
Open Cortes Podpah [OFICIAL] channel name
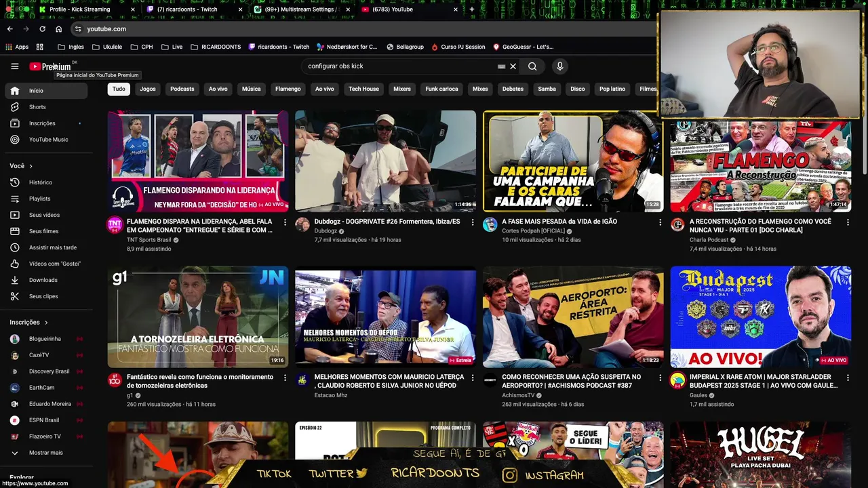click(533, 230)
